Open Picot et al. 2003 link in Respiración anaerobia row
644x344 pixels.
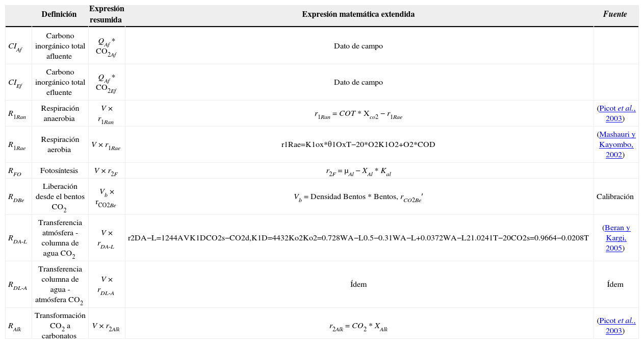[616, 113]
